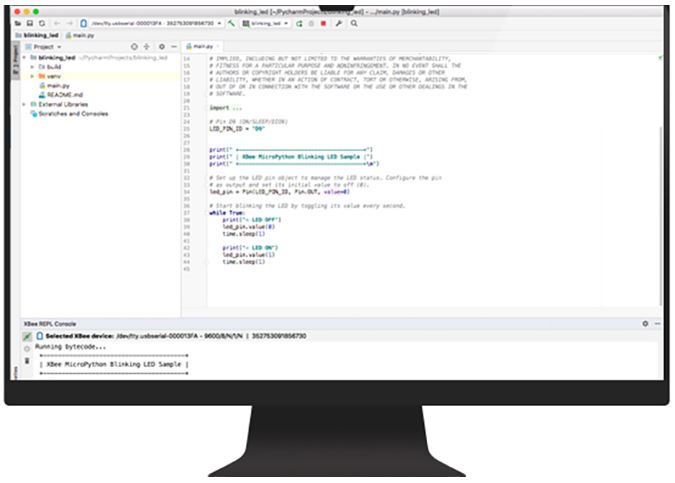The height and width of the screenshot is (483, 675).
Task: Select main.py in project tree
Action: (x=55, y=86)
